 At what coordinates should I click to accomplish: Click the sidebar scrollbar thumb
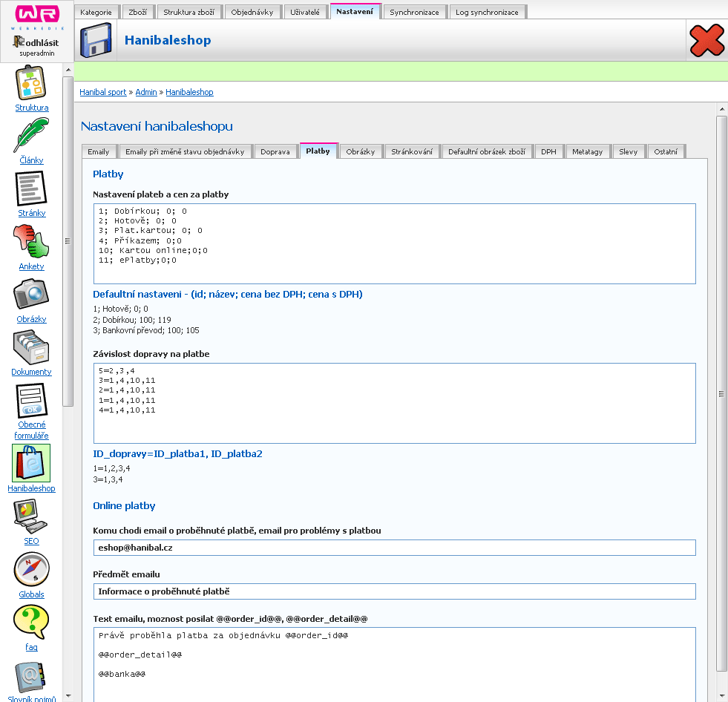[68, 240]
